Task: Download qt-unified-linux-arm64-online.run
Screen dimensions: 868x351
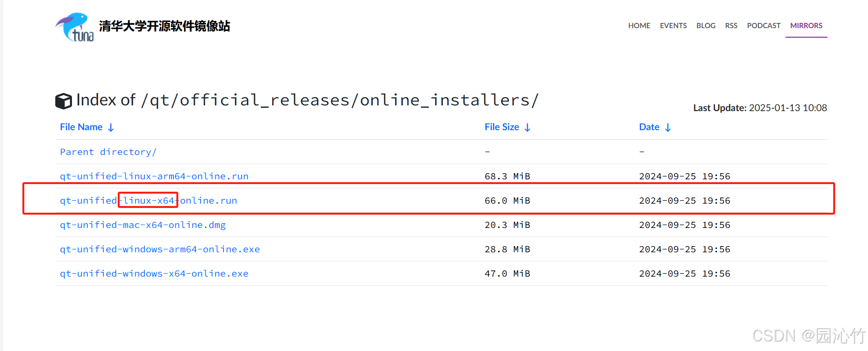Action: point(154,176)
